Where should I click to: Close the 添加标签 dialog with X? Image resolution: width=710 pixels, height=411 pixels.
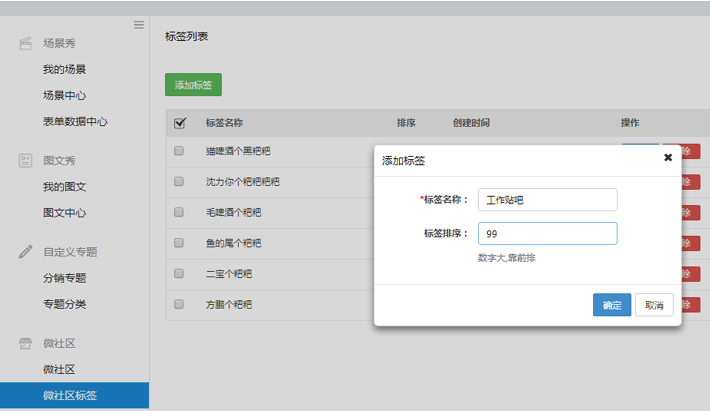tap(668, 158)
